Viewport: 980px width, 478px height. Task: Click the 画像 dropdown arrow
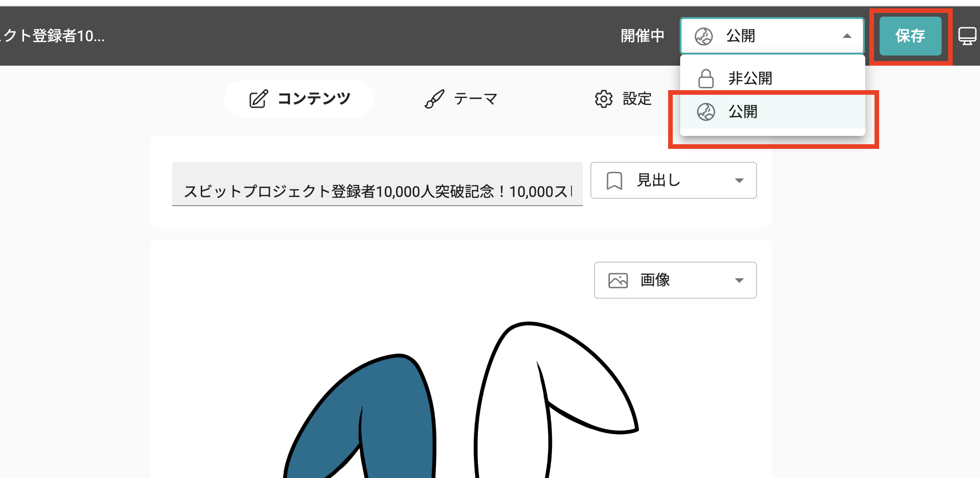pyautogui.click(x=739, y=281)
